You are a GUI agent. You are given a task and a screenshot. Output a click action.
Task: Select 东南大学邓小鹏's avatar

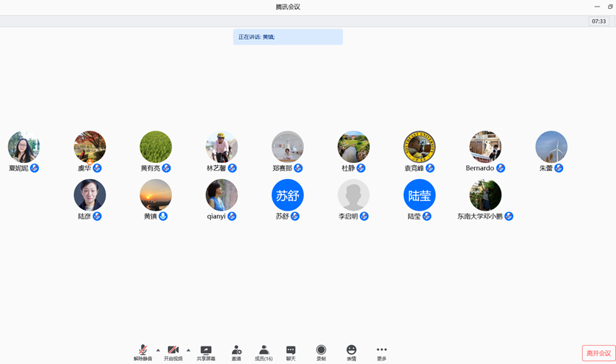pyautogui.click(x=485, y=195)
